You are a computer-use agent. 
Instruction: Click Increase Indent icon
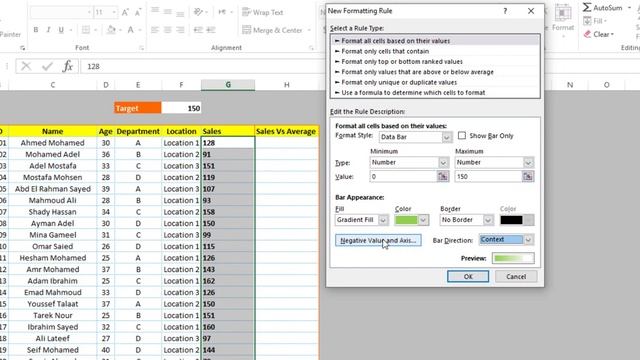211,30
